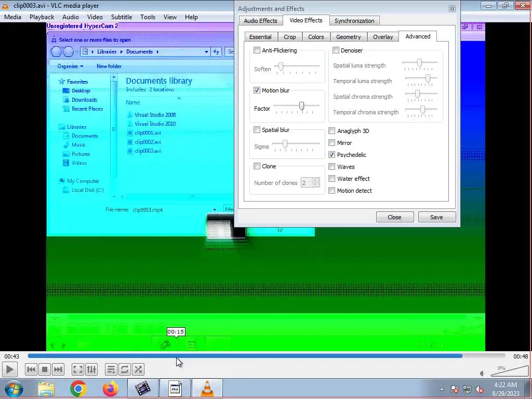Click the volume level slider
The height and width of the screenshot is (399, 532).
click(x=510, y=371)
